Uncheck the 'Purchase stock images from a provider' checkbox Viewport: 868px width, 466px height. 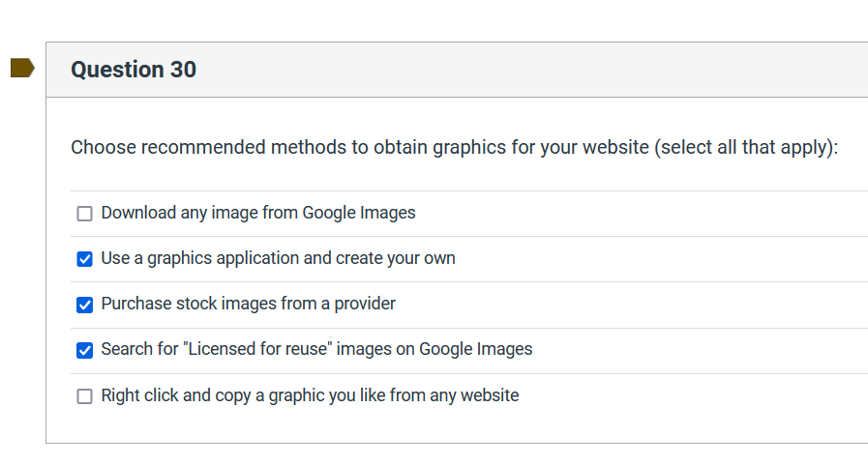(x=84, y=305)
